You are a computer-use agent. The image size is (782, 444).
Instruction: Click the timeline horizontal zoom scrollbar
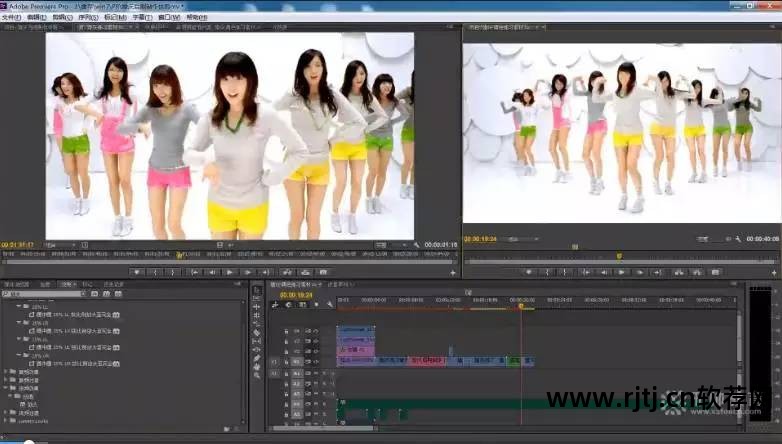pos(323,428)
